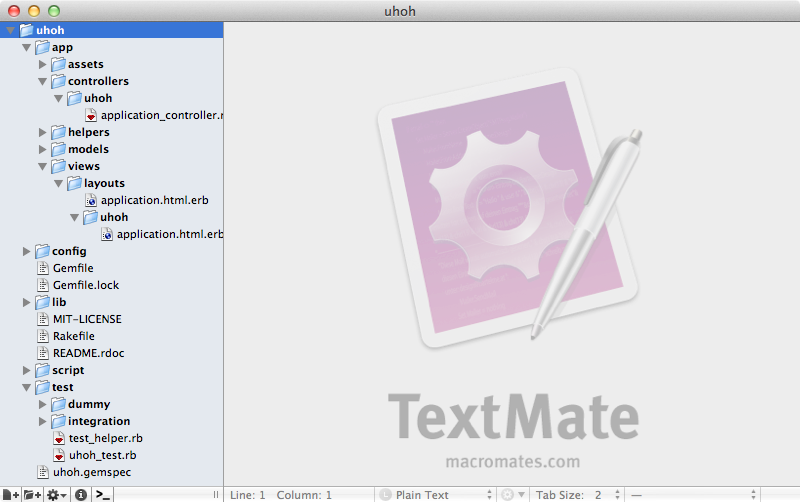
Task: Expand the assets folder triangle
Action: [42, 64]
